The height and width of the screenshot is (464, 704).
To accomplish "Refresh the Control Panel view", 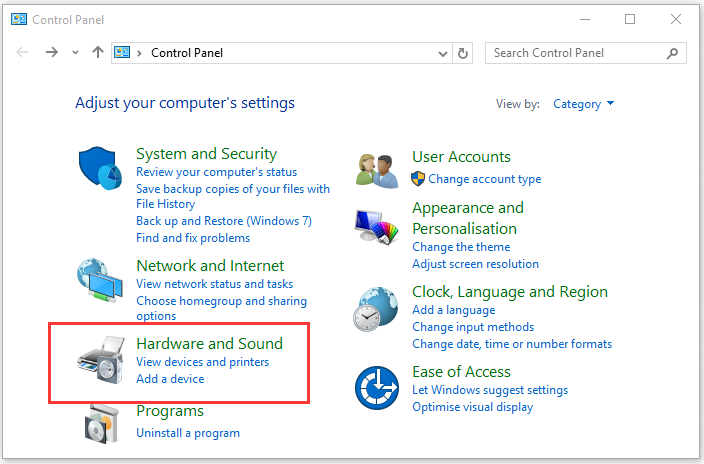I will [463, 53].
